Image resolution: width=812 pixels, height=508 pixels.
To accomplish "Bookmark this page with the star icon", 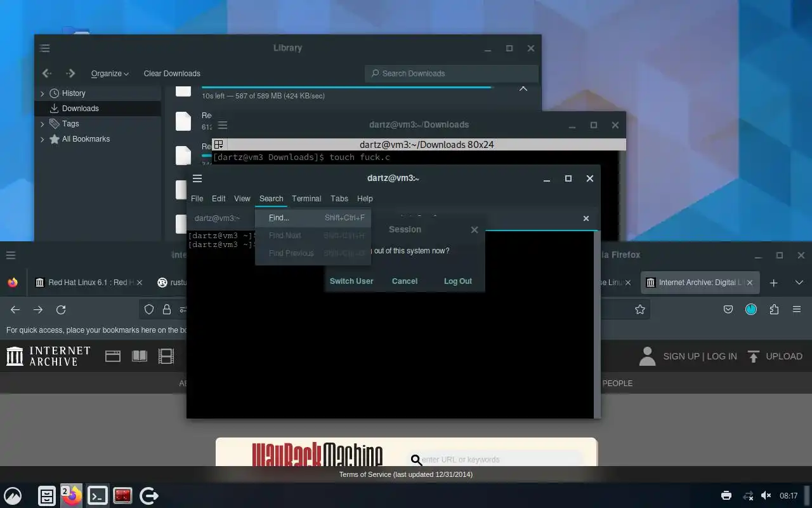I will tap(640, 309).
